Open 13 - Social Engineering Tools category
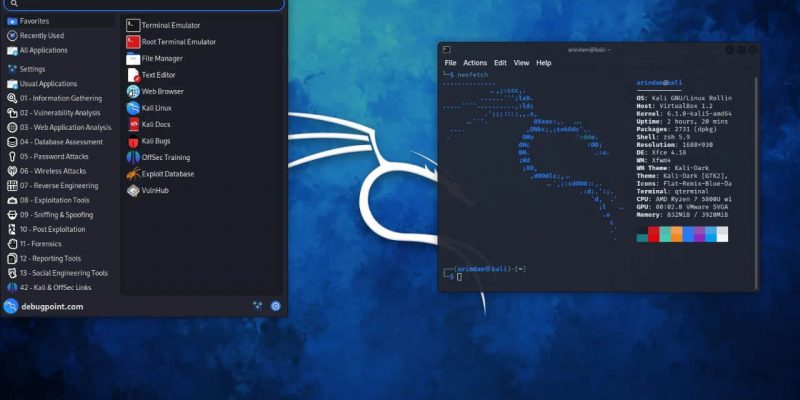 click(59, 273)
